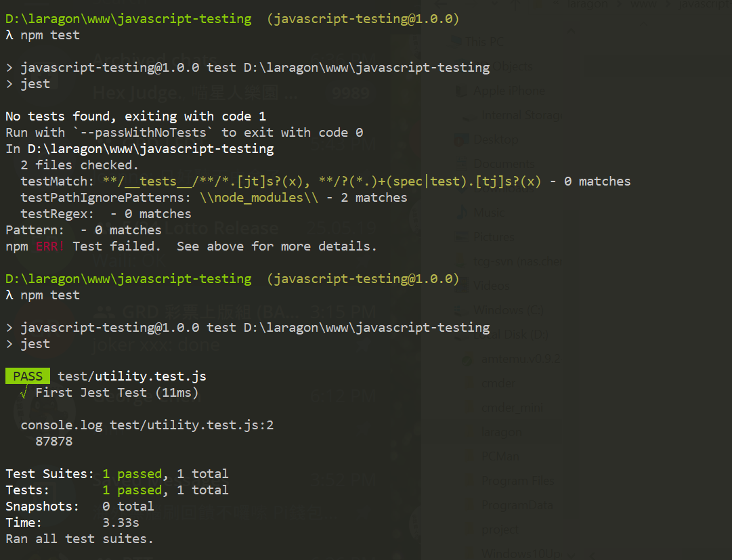Click the This PC icon

[x=455, y=42]
